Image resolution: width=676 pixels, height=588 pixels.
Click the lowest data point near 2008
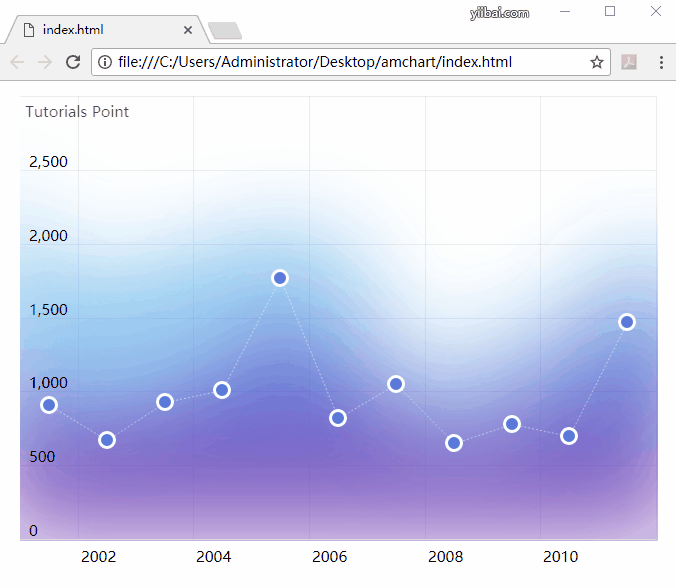click(x=454, y=443)
